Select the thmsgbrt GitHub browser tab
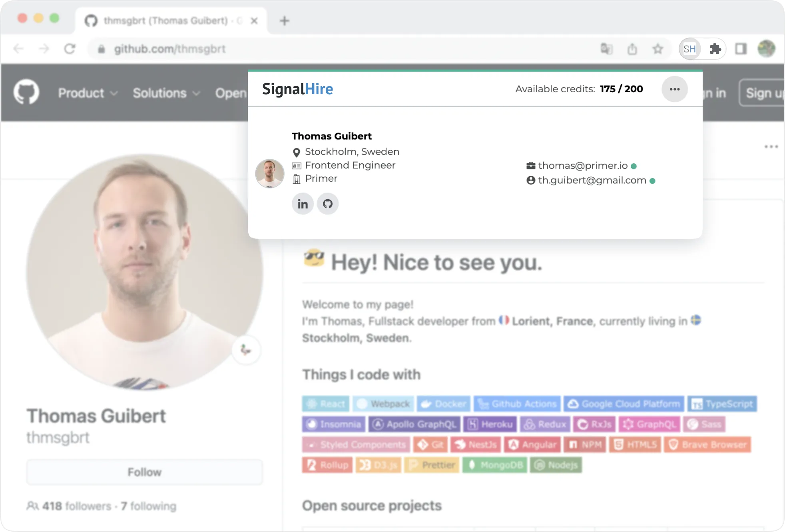 (x=166, y=21)
